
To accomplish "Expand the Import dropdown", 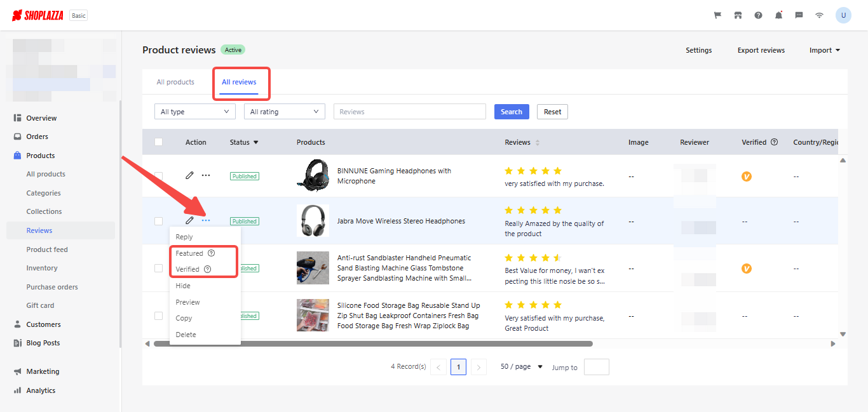I will pos(825,50).
